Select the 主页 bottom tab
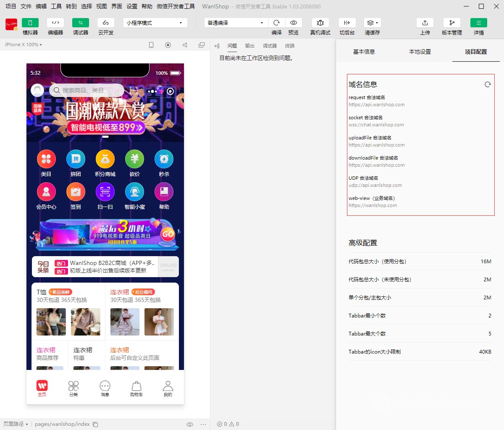This screenshot has height=430, width=504. point(42,388)
